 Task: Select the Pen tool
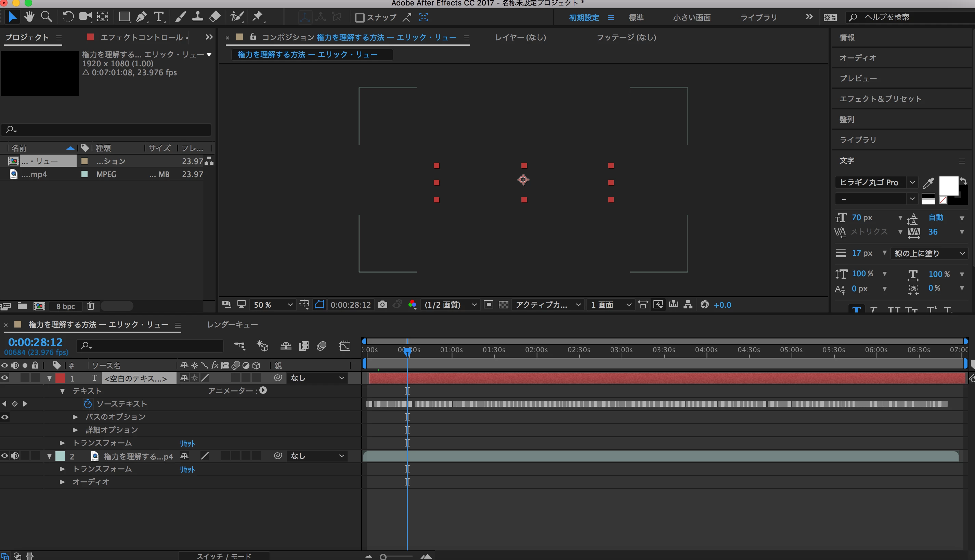pos(141,16)
